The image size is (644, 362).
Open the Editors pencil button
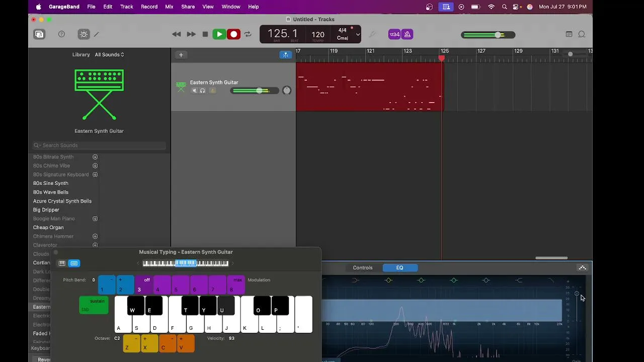(97, 34)
